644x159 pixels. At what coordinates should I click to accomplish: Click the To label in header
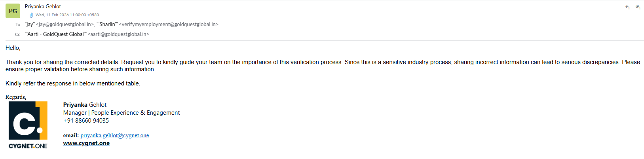(18, 25)
